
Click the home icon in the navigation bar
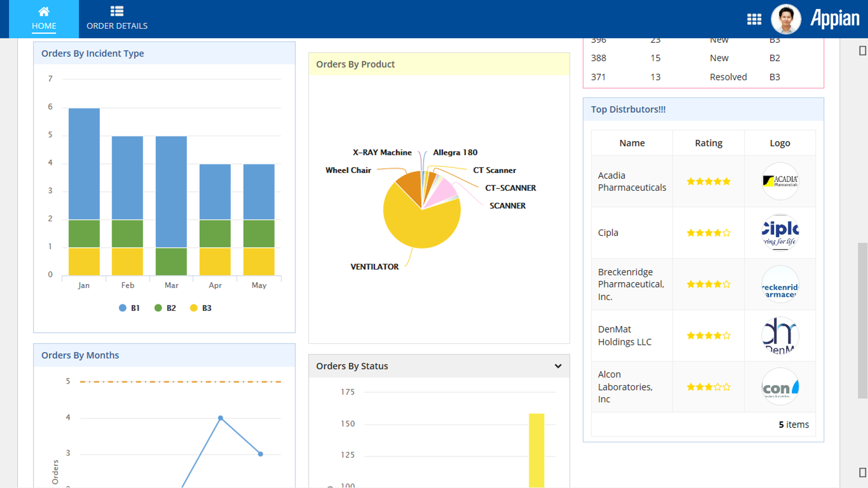(44, 12)
